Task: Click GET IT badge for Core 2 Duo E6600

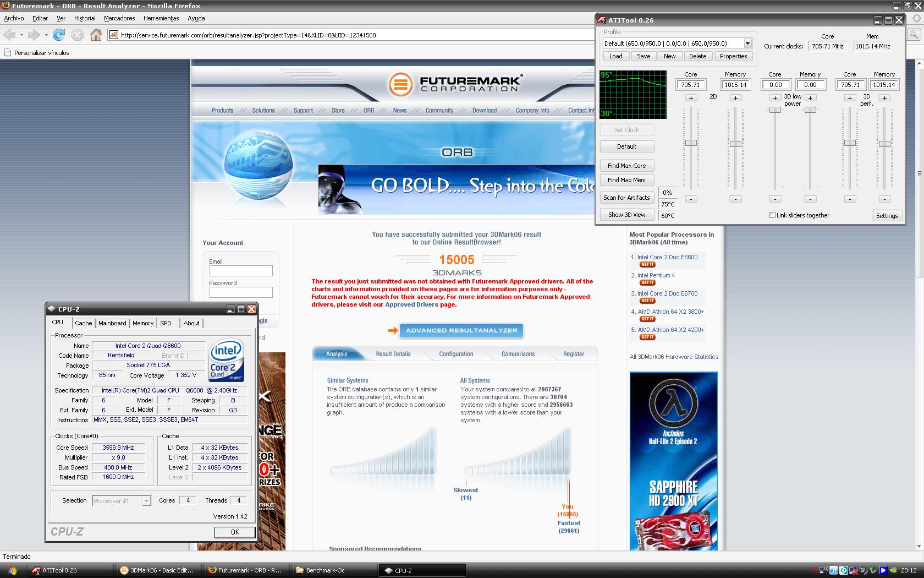Action: point(647,265)
